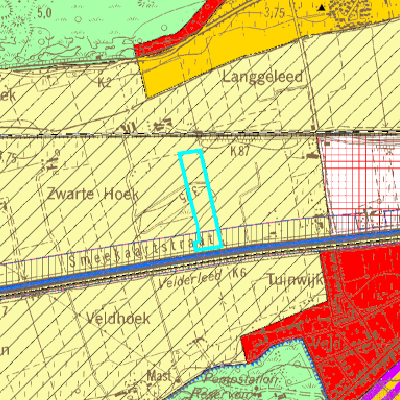Click the K6 label near Velderleed
Viewport: 400px width, 400px height.
[239, 273]
